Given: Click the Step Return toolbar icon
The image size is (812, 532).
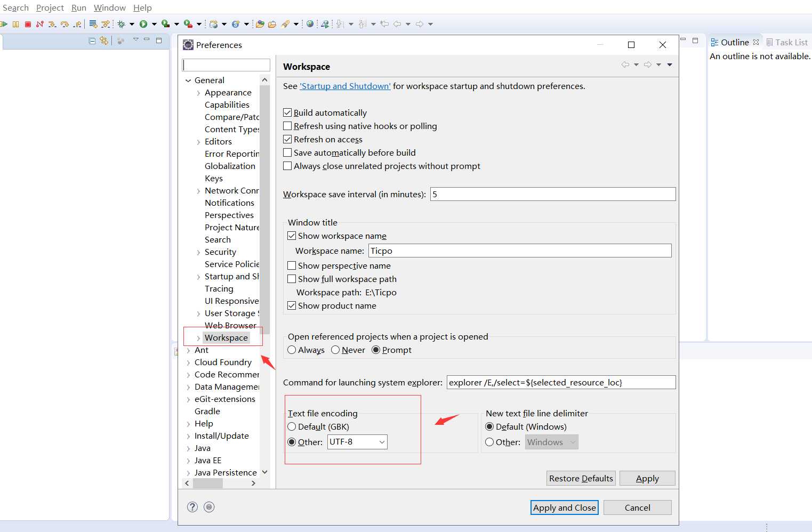Looking at the screenshot, I should (x=78, y=24).
